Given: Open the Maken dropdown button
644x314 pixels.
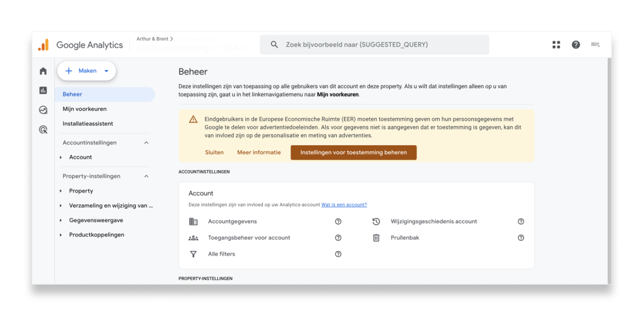Looking at the screenshot, I should [x=87, y=71].
